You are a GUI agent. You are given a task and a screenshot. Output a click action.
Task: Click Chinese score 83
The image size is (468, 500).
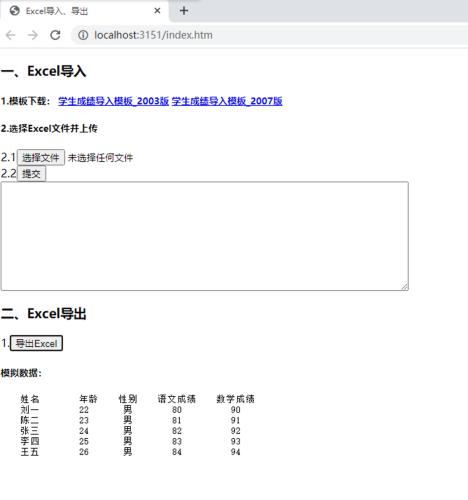[x=177, y=441]
